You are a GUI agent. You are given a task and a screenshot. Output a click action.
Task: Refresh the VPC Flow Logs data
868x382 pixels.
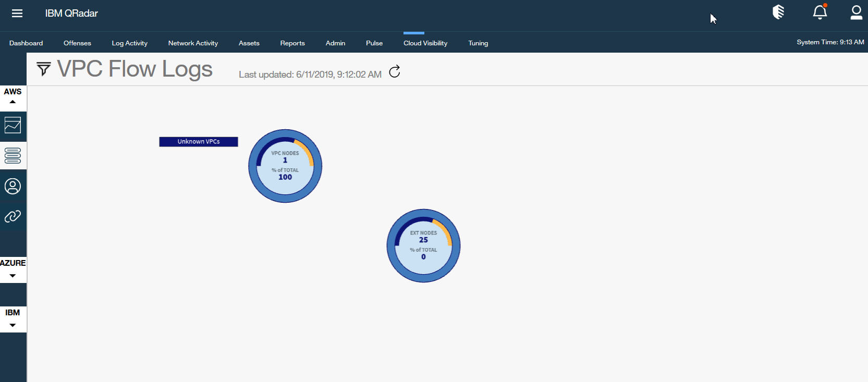click(395, 71)
